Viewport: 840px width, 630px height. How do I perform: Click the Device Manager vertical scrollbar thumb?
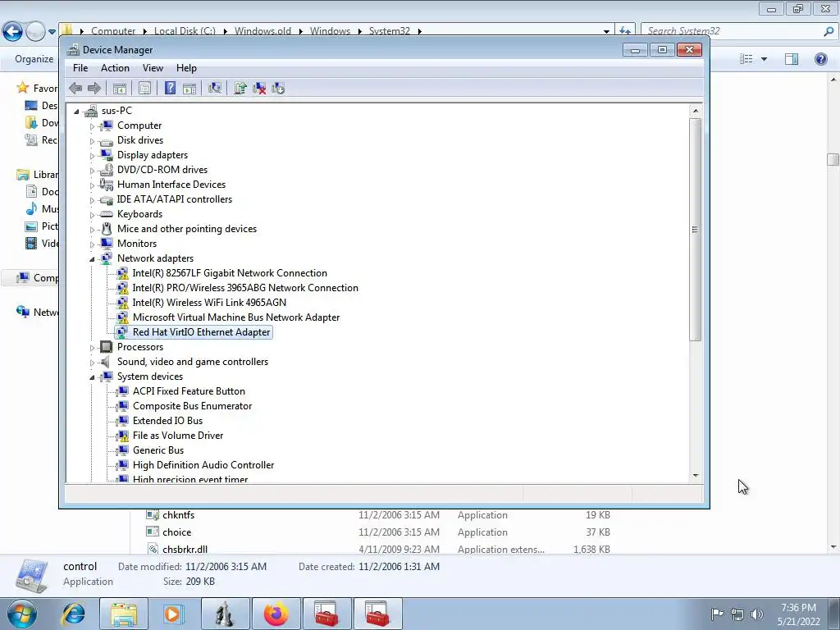coord(696,230)
